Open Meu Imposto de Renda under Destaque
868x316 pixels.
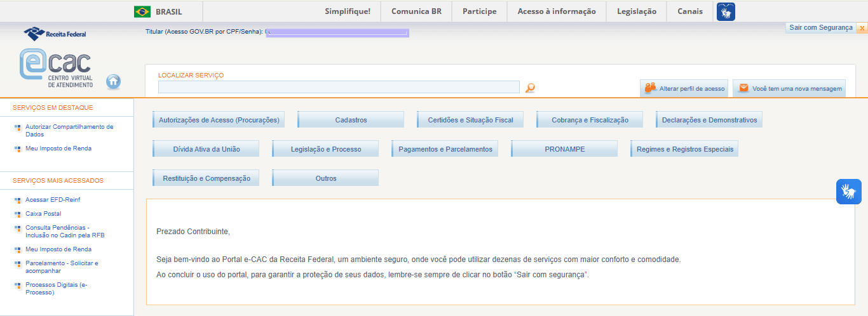click(x=58, y=148)
